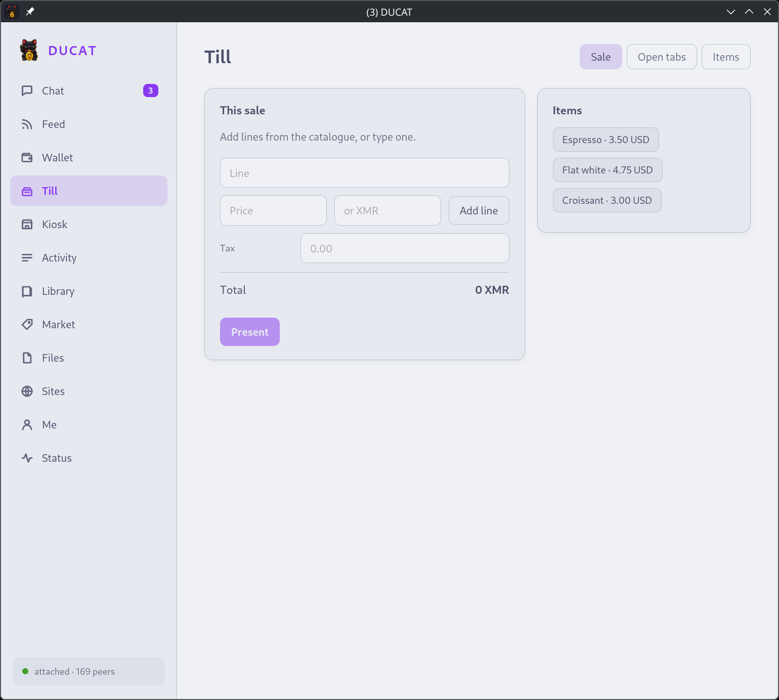Click the Chat speech-bubble icon
Image resolution: width=779 pixels, height=700 pixels.
[27, 91]
